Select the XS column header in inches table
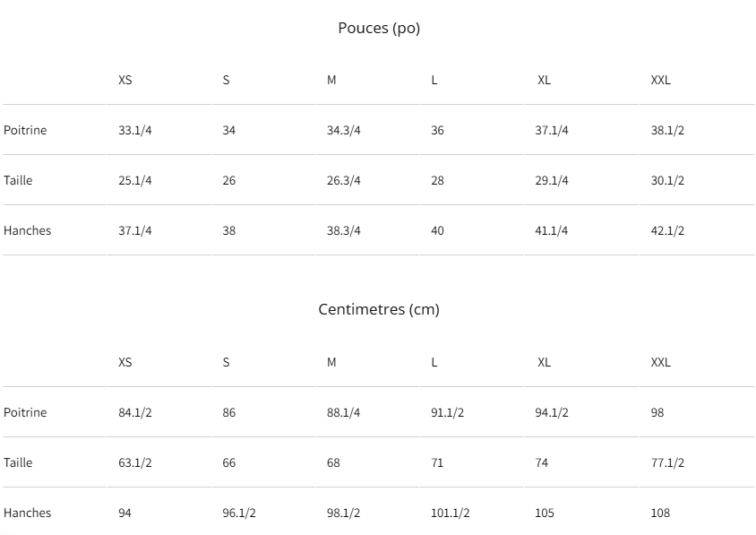756x535 pixels. pyautogui.click(x=125, y=80)
